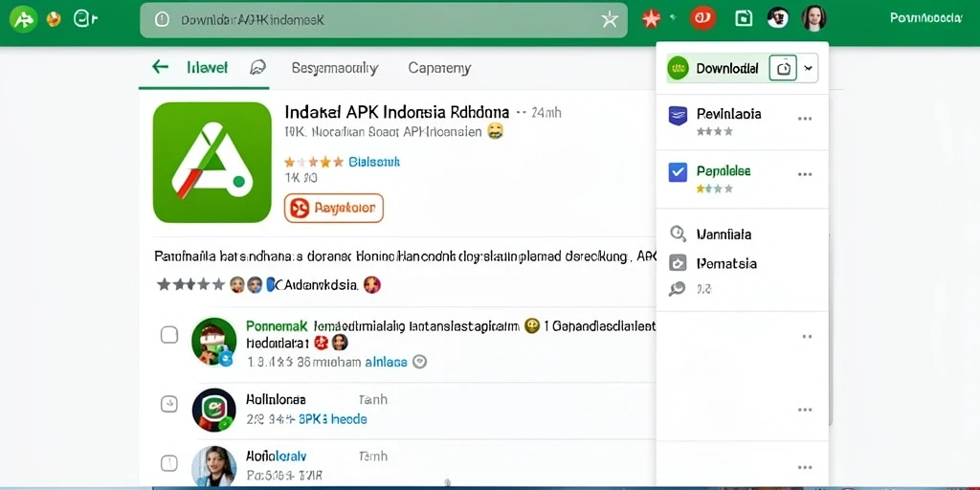Click the Pounnoeada text in top-right
The width and height of the screenshot is (980, 490).
926,18
